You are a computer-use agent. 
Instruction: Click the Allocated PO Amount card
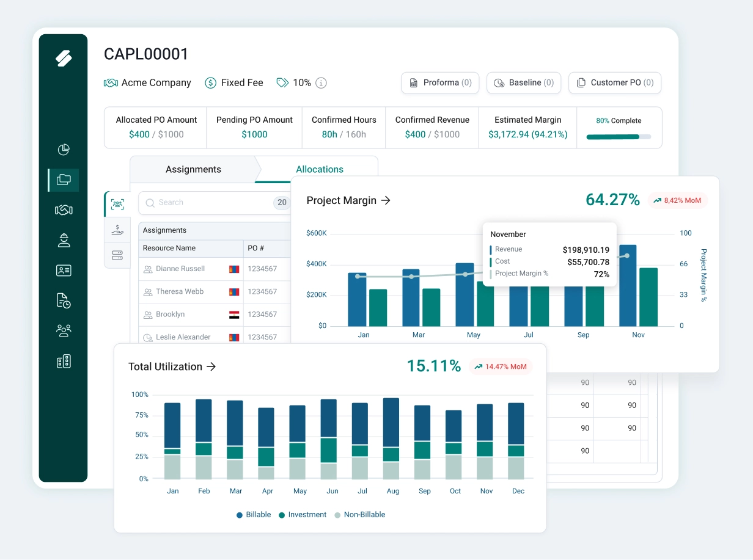pos(156,128)
